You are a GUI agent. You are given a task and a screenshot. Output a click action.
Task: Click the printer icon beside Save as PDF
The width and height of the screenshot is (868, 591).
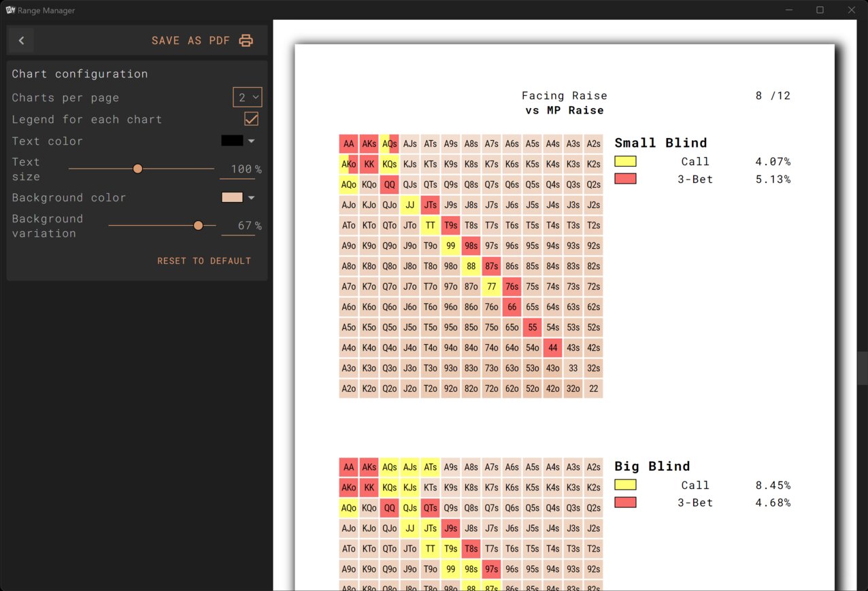click(x=246, y=41)
